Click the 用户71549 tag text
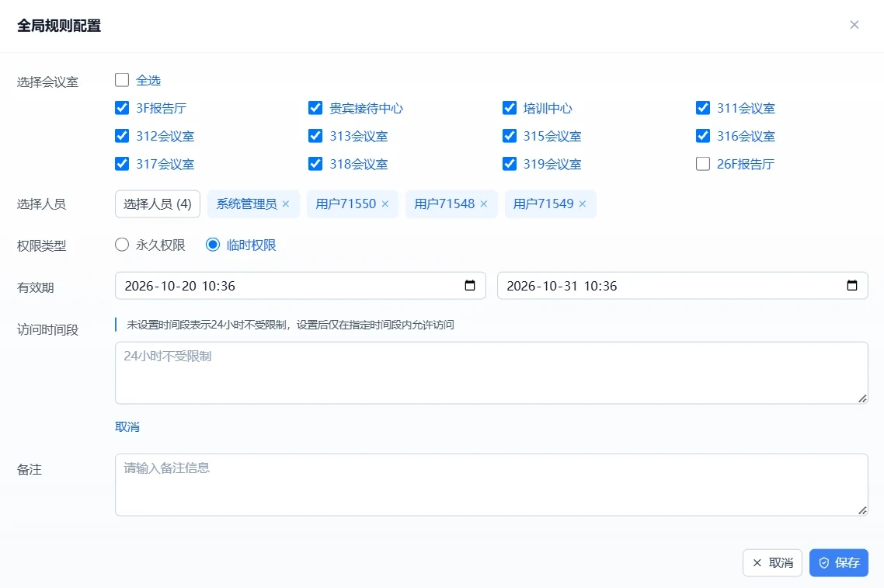884x588 pixels. (x=543, y=204)
